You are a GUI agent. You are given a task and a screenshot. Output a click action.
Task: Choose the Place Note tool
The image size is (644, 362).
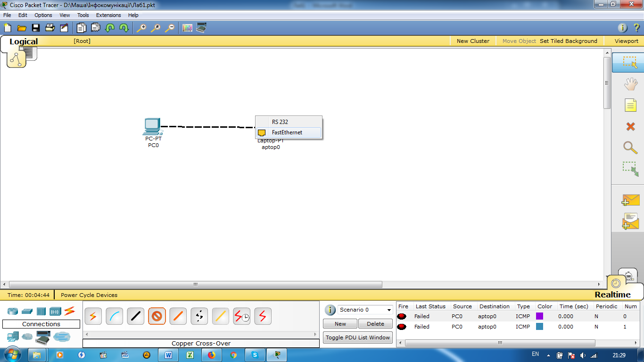coord(630,105)
